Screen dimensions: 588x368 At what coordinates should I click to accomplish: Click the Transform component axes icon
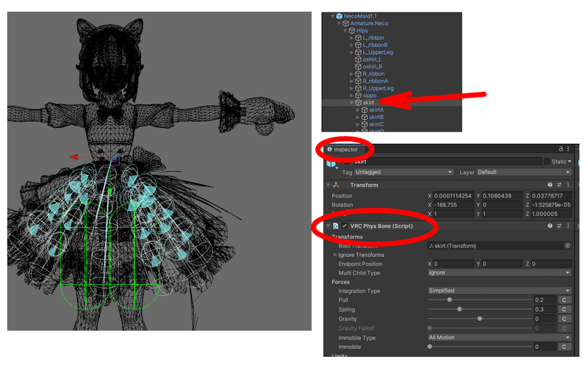[337, 185]
